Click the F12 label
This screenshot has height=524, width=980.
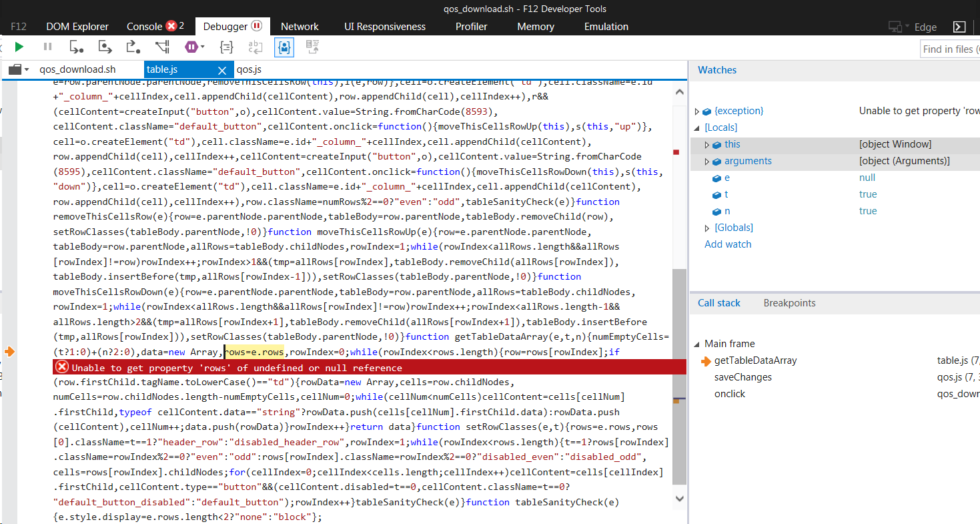point(19,27)
